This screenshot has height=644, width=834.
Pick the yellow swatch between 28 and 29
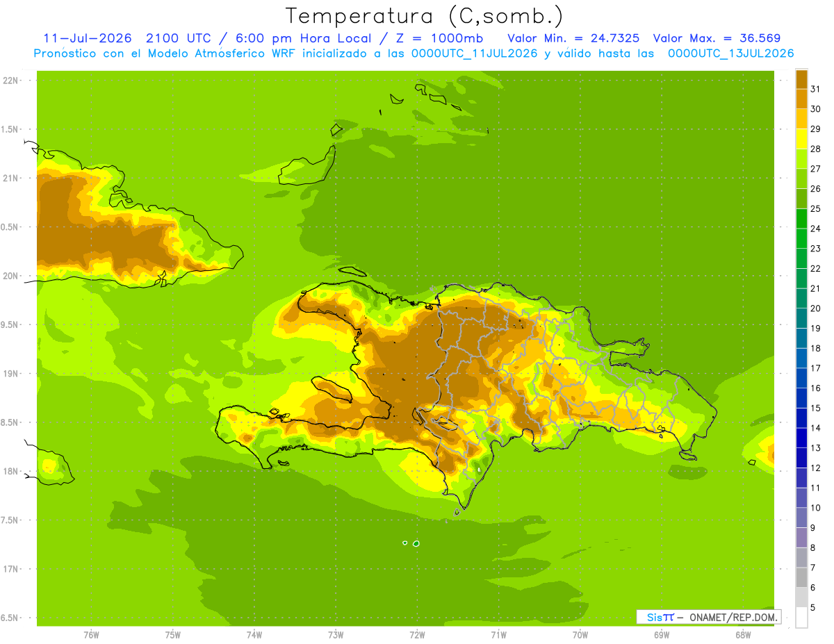pyautogui.click(x=801, y=139)
